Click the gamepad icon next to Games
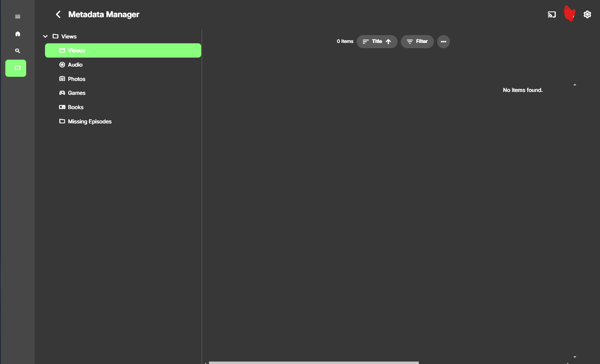Screen dimensions: 600x364 pyautogui.click(x=62, y=93)
